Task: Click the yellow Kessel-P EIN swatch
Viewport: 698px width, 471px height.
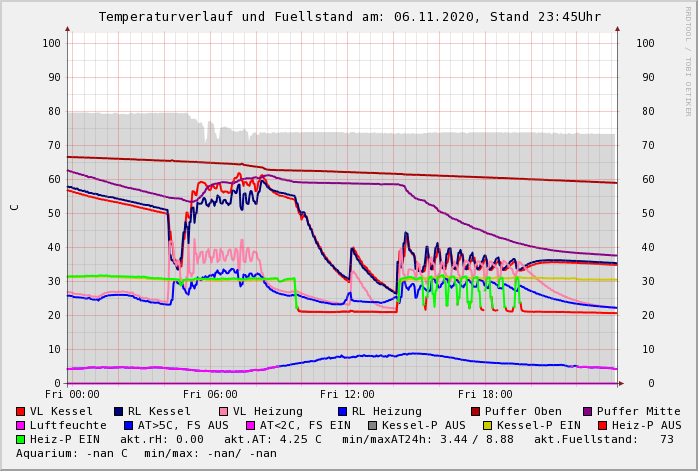Action: pyautogui.click(x=487, y=425)
